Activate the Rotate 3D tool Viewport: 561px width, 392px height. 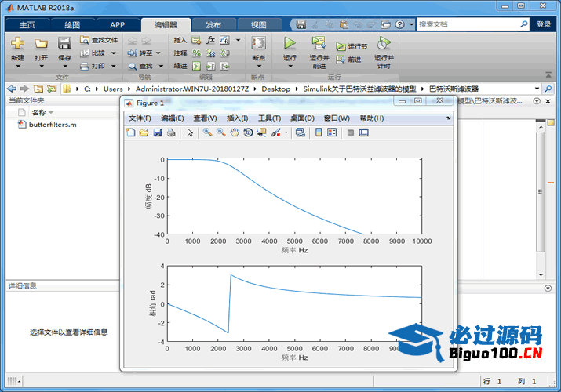[x=248, y=133]
